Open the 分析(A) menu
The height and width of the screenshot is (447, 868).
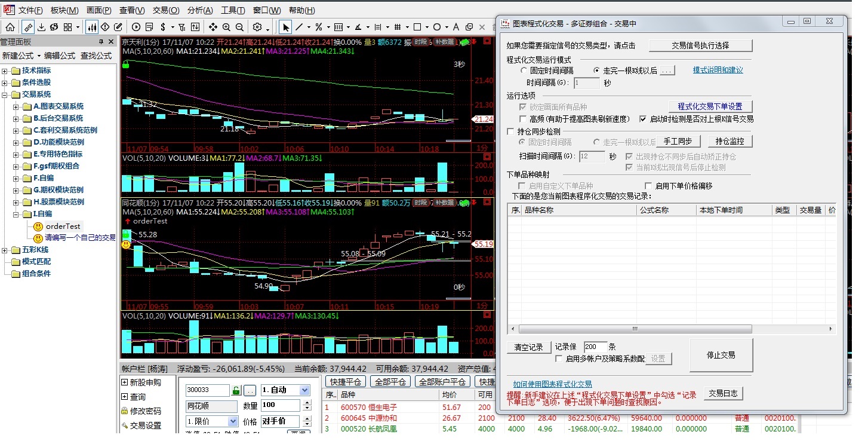point(200,10)
